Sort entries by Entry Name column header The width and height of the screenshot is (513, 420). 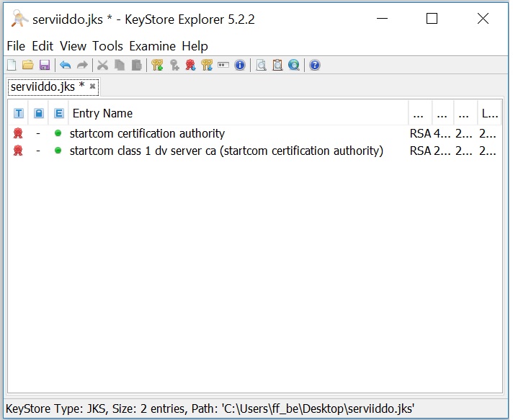pyautogui.click(x=238, y=113)
